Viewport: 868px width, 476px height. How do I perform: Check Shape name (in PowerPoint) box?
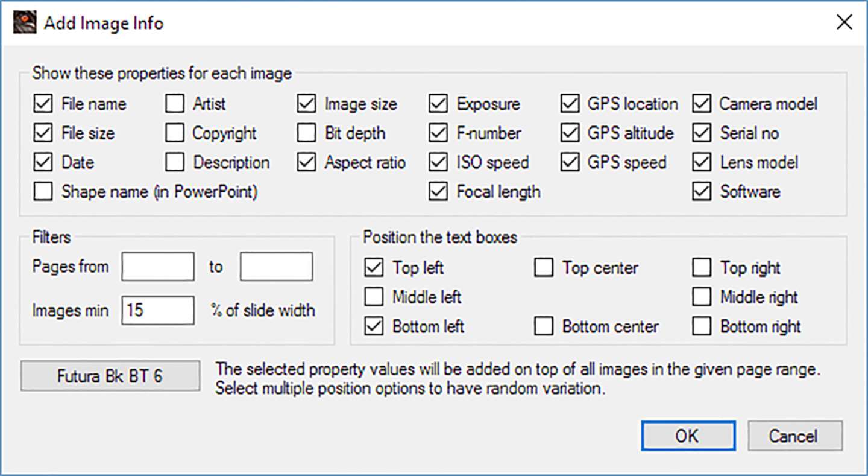click(43, 192)
